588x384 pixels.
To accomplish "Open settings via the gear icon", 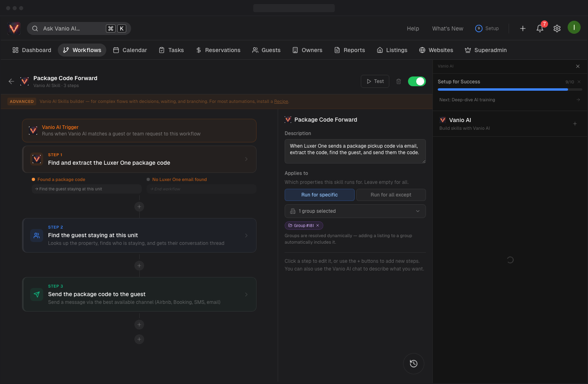I will click(557, 28).
